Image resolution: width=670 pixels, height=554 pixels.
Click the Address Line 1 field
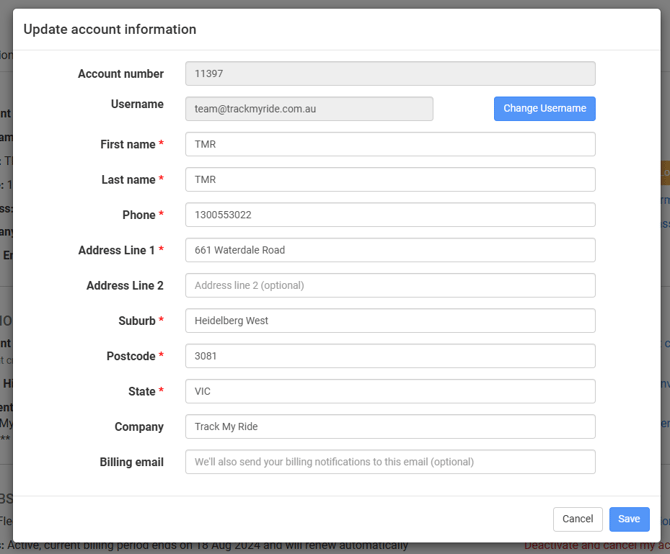click(390, 250)
